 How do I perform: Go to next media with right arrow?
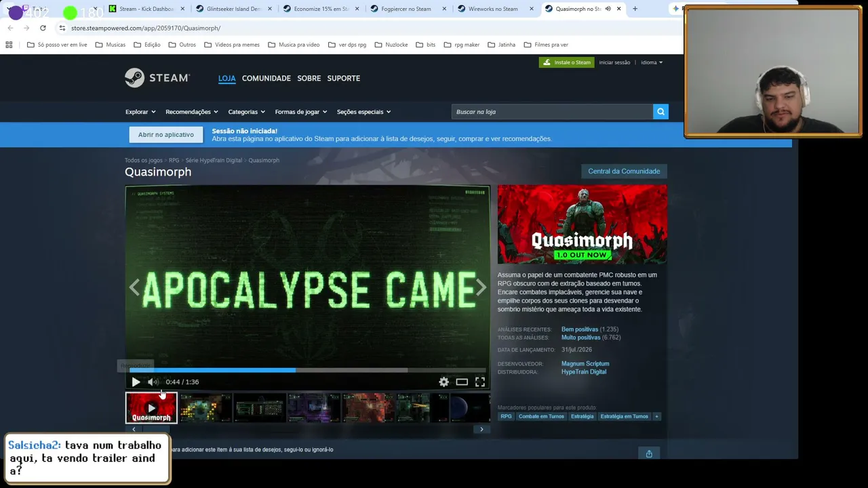(481, 287)
